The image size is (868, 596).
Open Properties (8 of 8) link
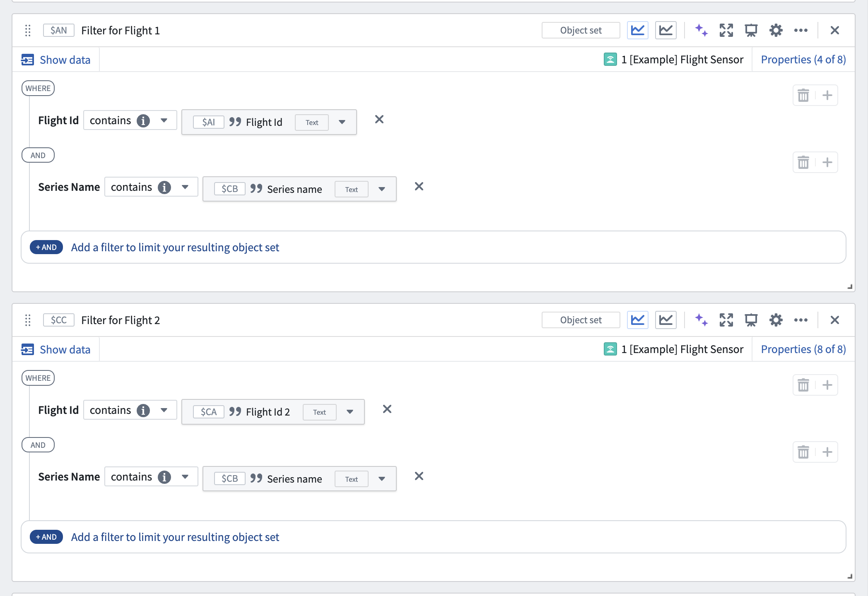[x=803, y=349]
